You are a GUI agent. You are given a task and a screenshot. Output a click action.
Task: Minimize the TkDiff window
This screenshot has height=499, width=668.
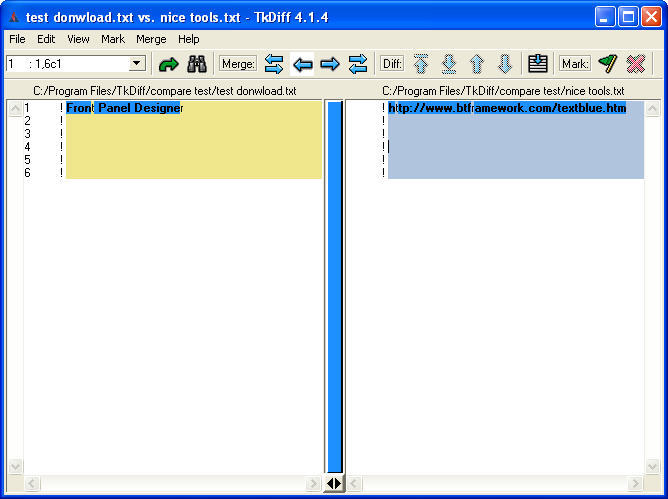[x=605, y=17]
